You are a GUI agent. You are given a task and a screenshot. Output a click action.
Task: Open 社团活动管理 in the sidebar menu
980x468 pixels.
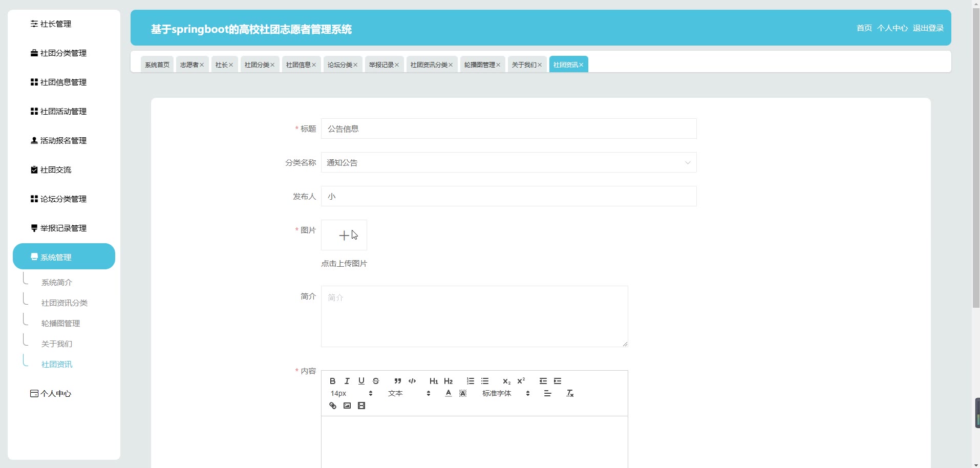[63, 111]
